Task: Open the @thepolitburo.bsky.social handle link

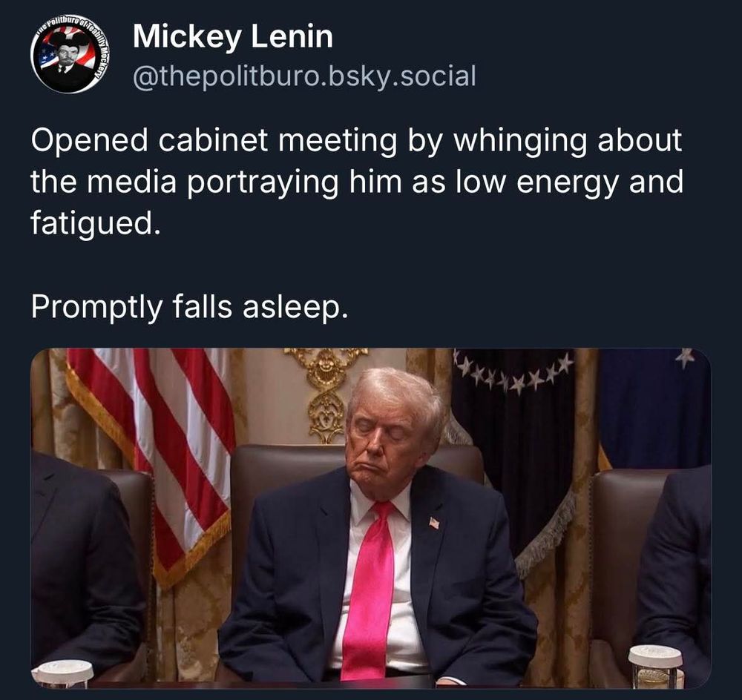Action: tap(304, 76)
